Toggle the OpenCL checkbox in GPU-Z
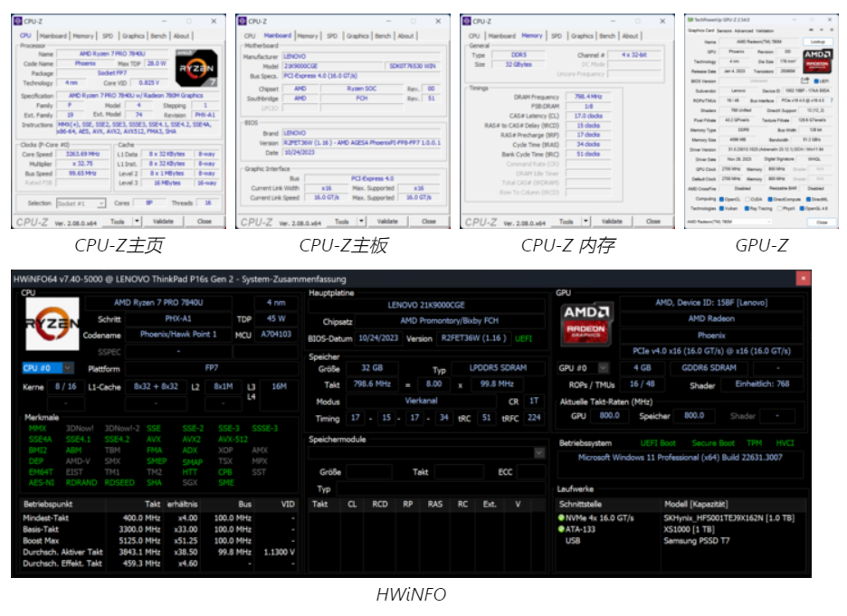 [722, 199]
